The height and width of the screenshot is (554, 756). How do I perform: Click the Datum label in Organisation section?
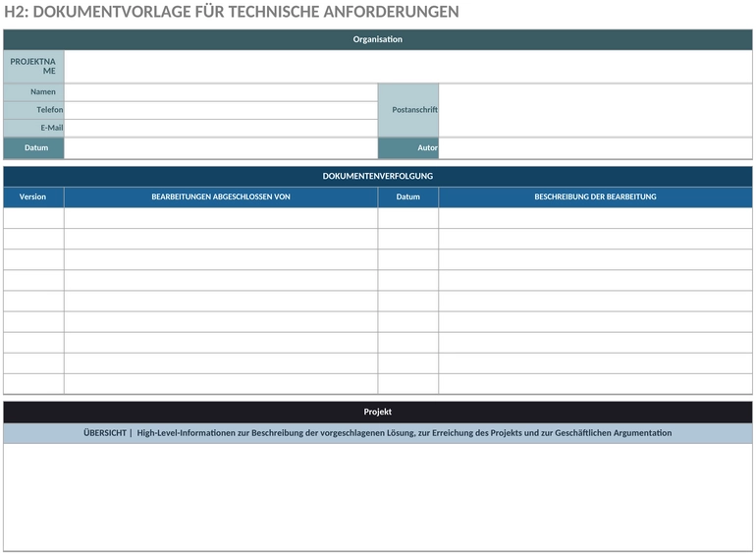click(x=33, y=148)
